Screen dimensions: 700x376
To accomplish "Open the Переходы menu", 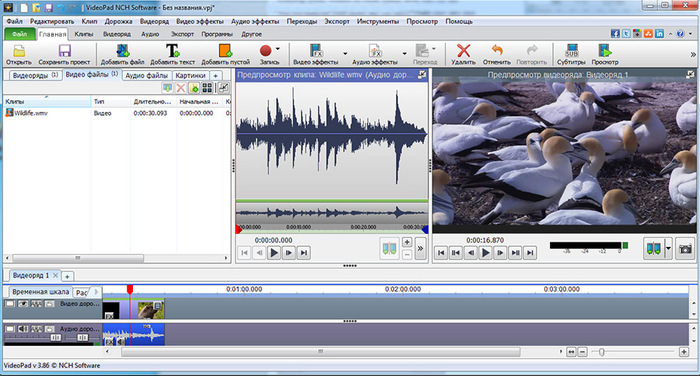I will coord(302,21).
